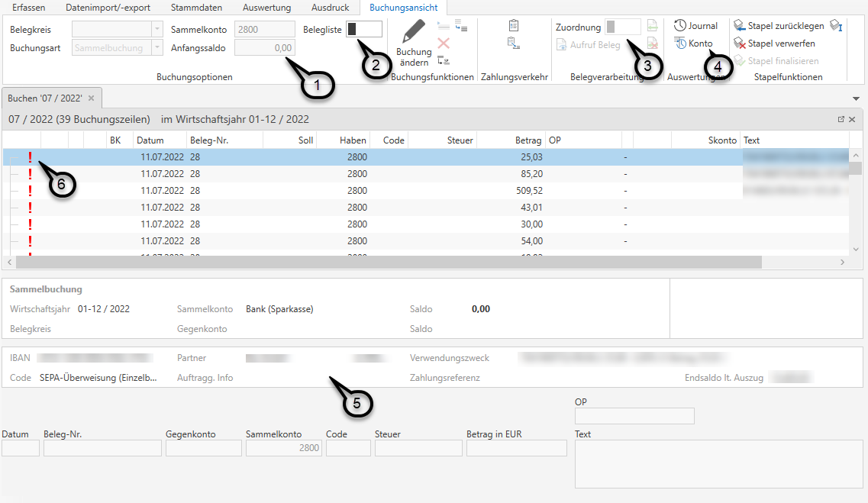Close the Buchen '07 / 2022' tab
Viewport: 868px width, 503px height.
91,98
